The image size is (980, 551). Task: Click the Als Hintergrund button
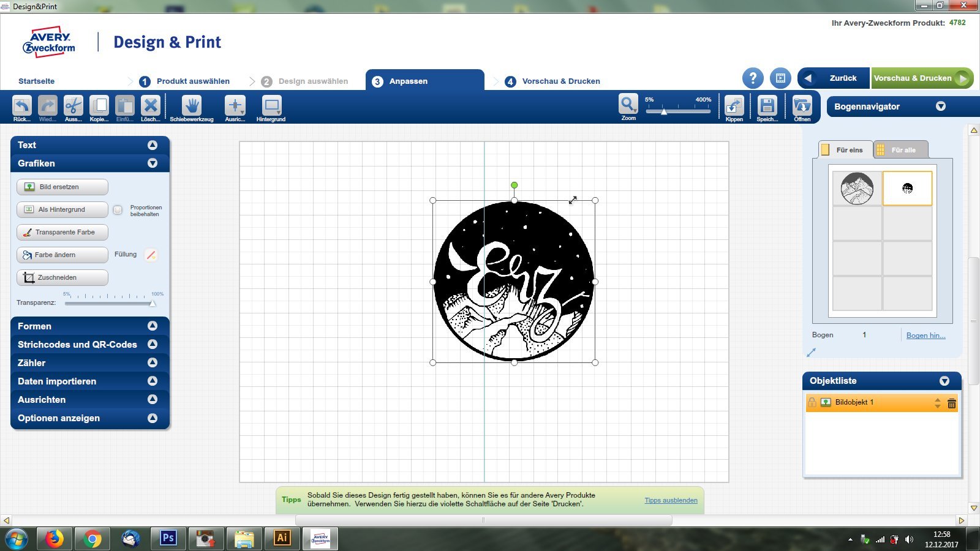[x=62, y=209]
